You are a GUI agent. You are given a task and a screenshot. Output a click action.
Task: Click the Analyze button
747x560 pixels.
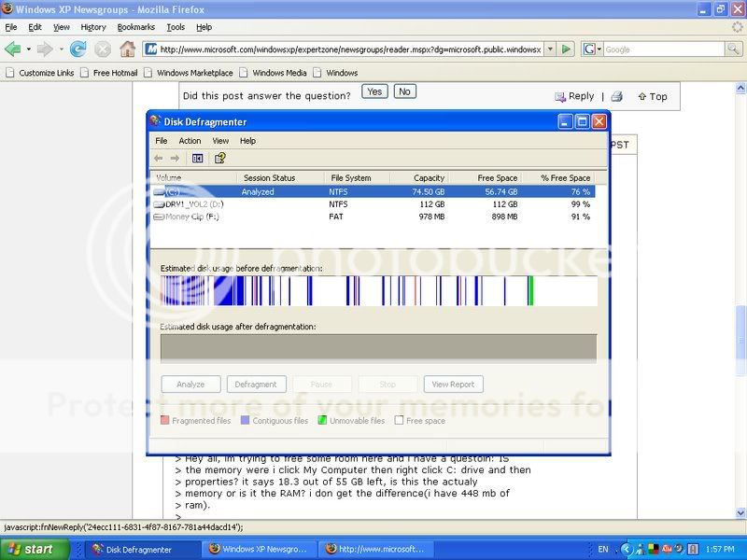(x=190, y=385)
